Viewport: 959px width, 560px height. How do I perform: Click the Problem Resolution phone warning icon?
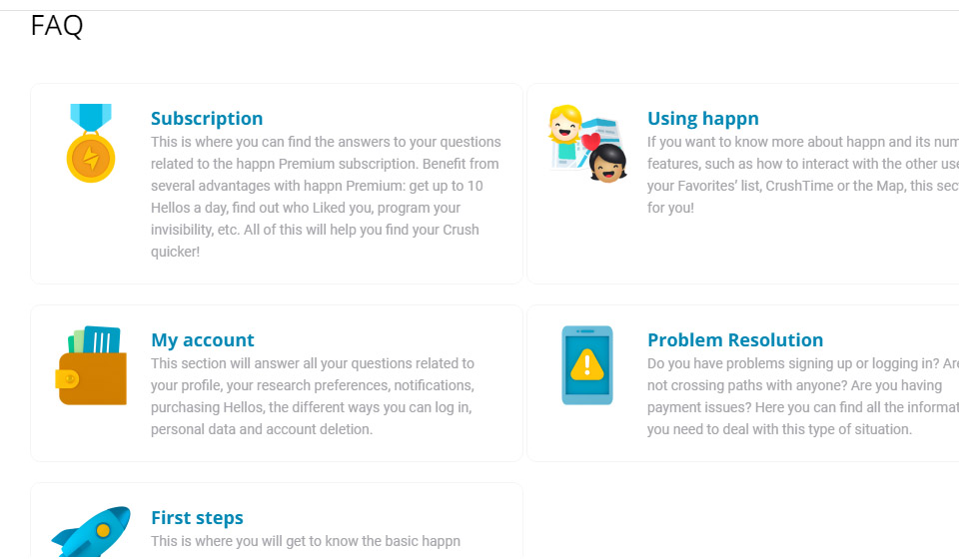(x=587, y=365)
